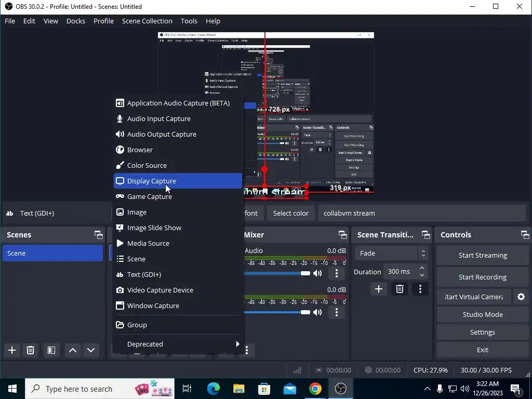This screenshot has width=532, height=399.
Task: Open Microsoft Edge from taskbar
Action: pyautogui.click(x=214, y=389)
